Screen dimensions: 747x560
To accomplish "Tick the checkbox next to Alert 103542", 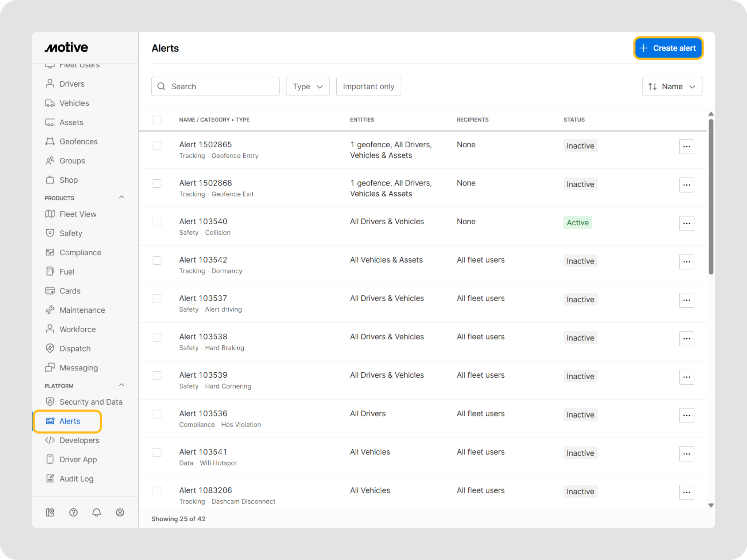I will 157,260.
